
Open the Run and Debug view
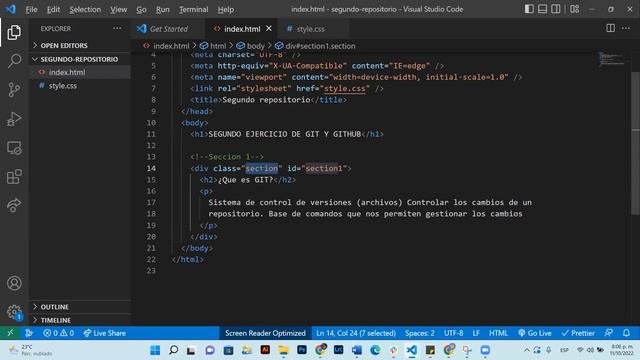[x=14, y=119]
